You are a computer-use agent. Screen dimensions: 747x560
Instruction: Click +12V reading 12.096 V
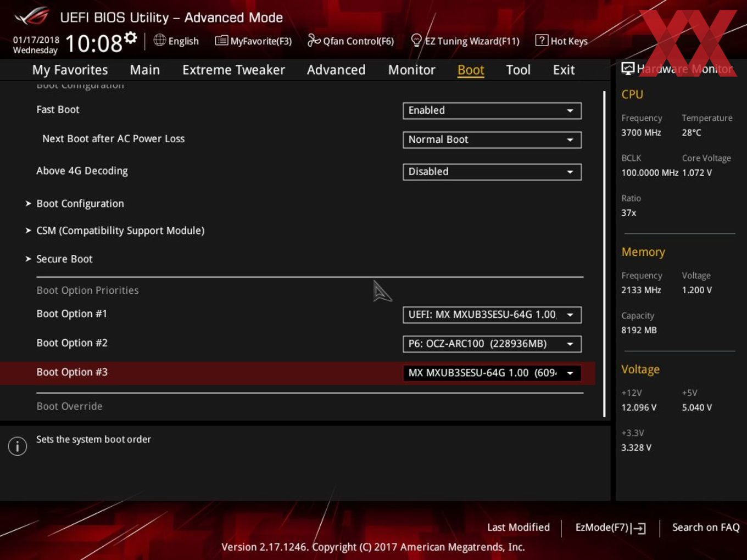[639, 407]
